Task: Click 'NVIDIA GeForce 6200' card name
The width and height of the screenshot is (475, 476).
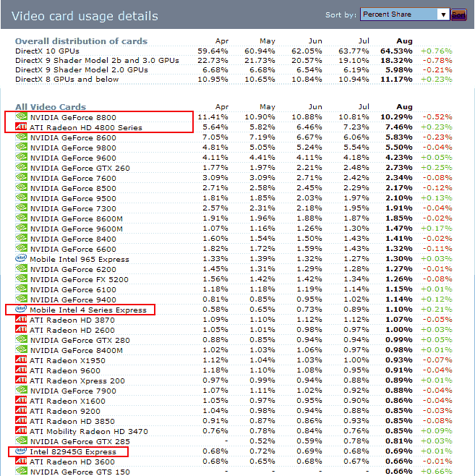Action: 73,269
